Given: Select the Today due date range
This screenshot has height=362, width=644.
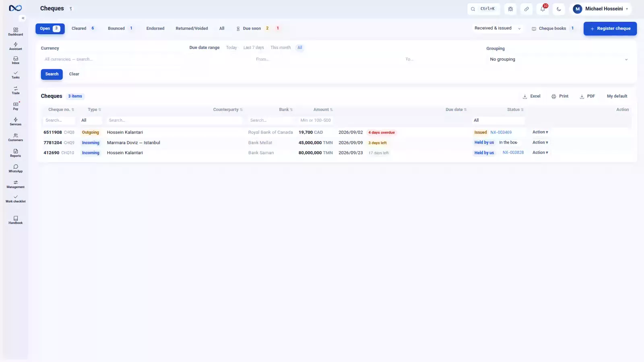Looking at the screenshot, I should point(231,47).
